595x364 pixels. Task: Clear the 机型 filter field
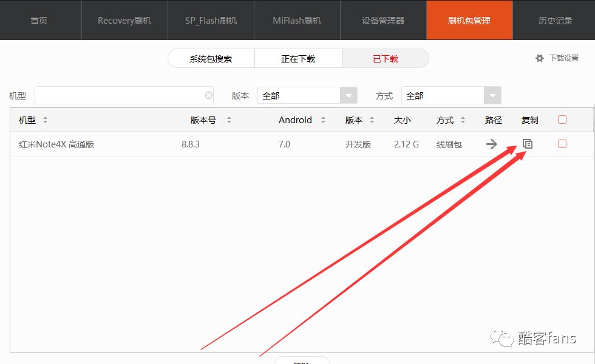[x=208, y=95]
